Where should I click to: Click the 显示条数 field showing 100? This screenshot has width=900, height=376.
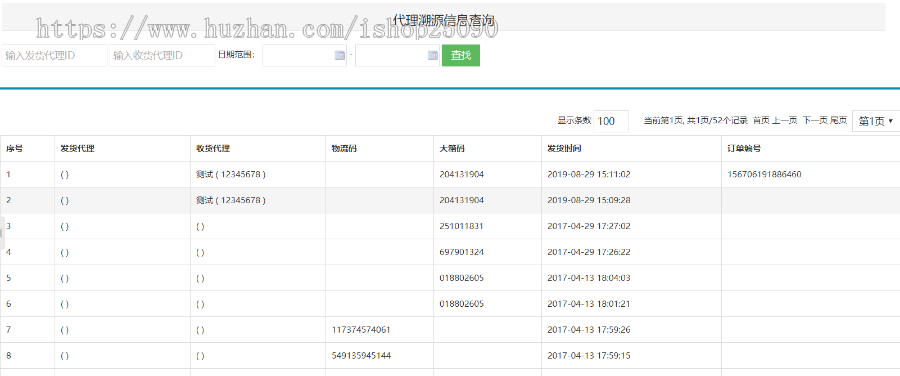(x=611, y=121)
